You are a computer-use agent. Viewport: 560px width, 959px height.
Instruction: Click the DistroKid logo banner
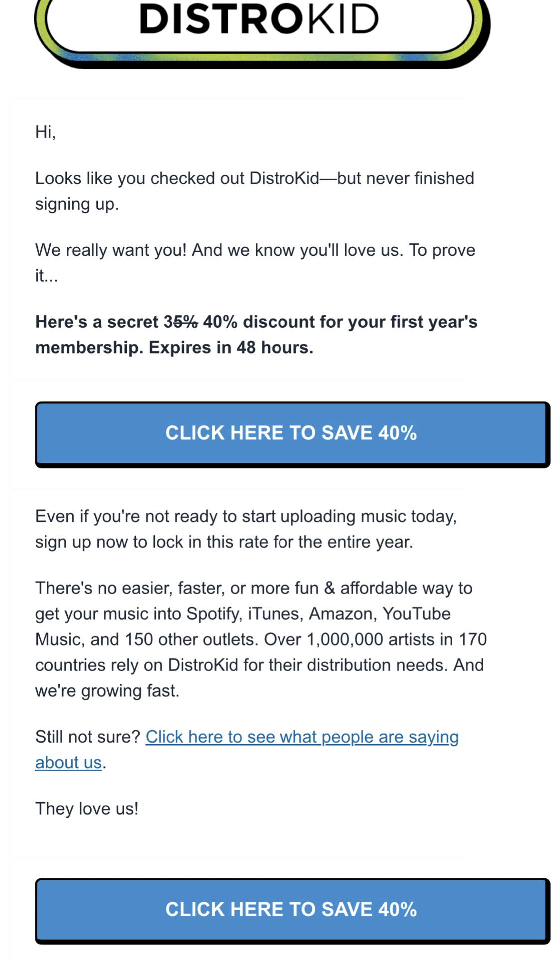[x=260, y=22]
